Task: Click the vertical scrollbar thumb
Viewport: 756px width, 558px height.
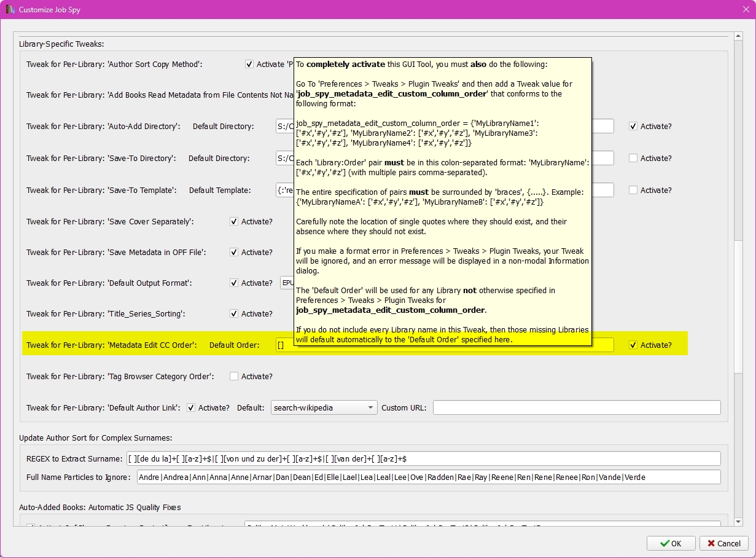Action: pyautogui.click(x=739, y=306)
